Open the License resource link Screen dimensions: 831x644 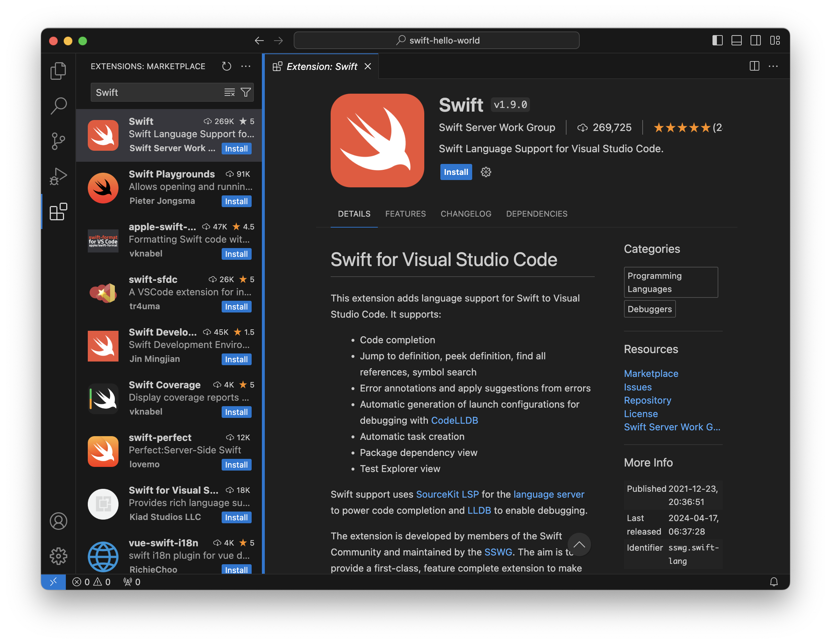pyautogui.click(x=640, y=414)
